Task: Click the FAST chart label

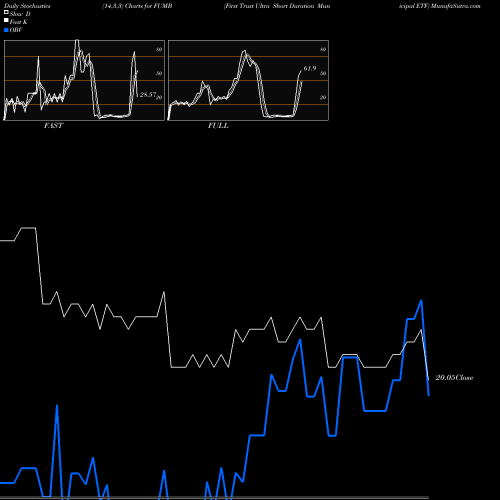Action: [53, 126]
